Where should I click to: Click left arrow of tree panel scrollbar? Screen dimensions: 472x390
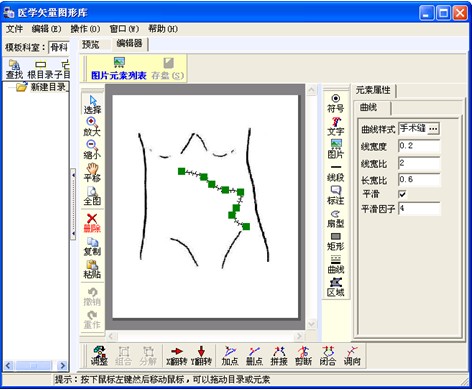coord(9,366)
